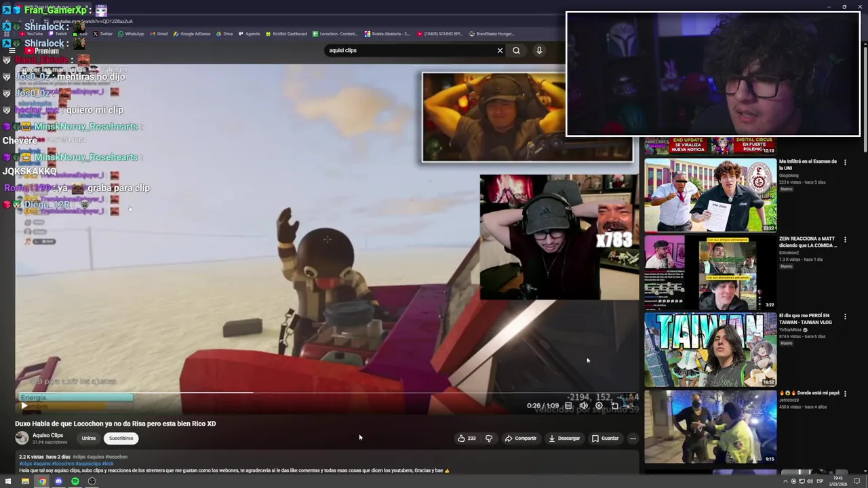Image resolution: width=868 pixels, height=488 pixels.
Task: Open the YouTube hamburger guide menu
Action: [x=12, y=51]
